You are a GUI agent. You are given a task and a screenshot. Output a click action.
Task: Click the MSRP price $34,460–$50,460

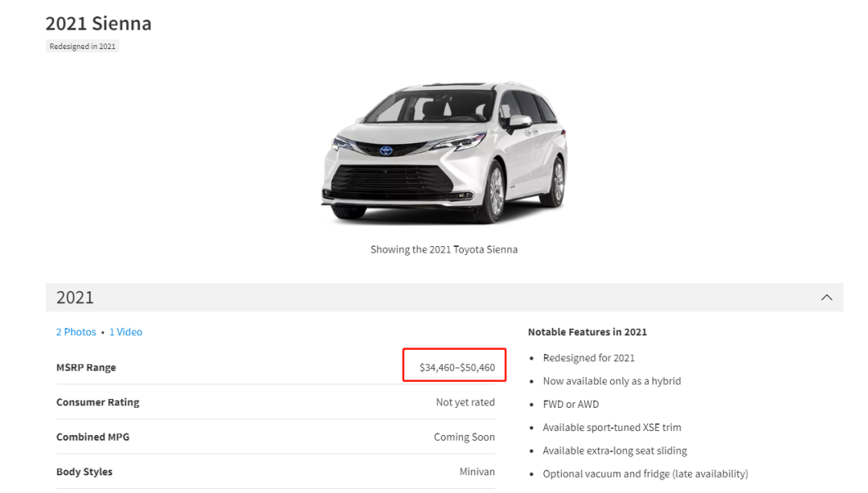click(457, 368)
